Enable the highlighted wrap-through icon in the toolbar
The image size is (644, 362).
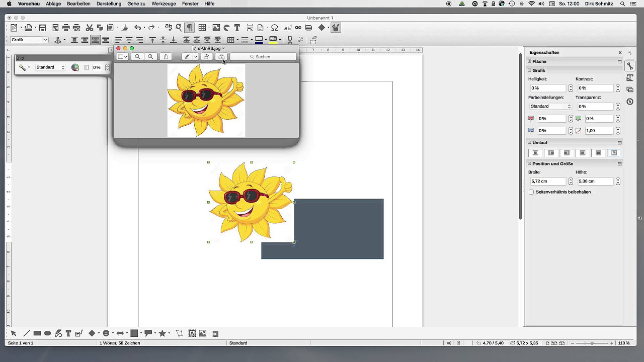[95, 40]
